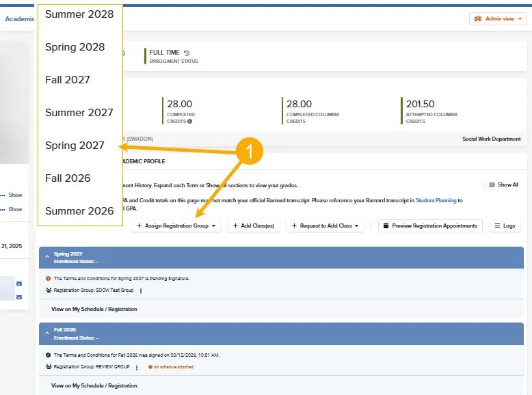Viewport: 532px width, 395px height.
Task: Switch to the ACADEMIC PROFILE tab
Action: [144, 161]
